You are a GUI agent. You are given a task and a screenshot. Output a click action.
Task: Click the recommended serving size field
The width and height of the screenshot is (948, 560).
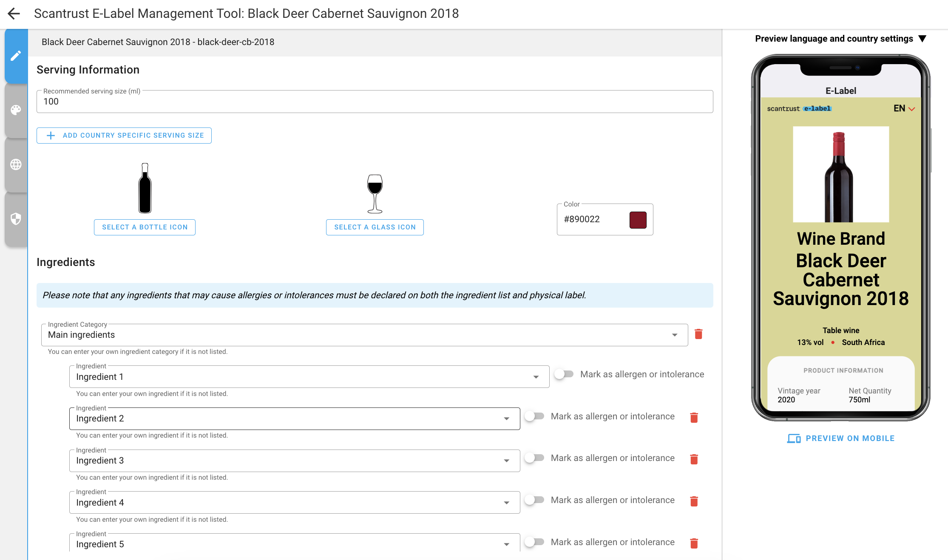375,102
